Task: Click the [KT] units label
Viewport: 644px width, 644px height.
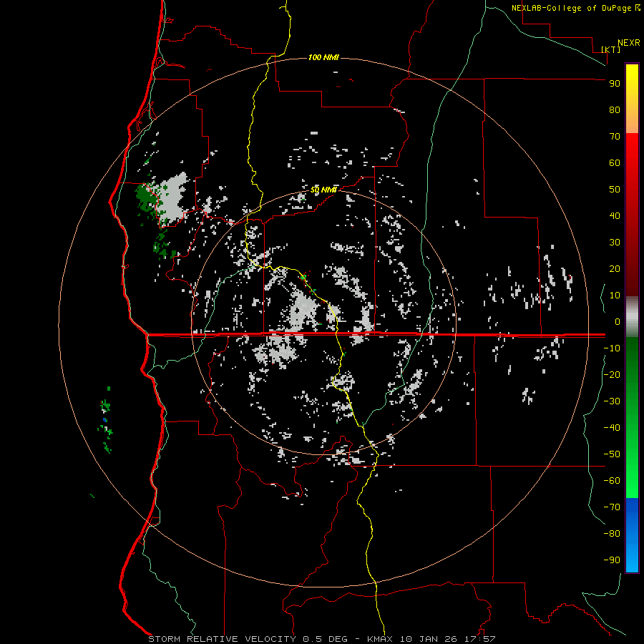Action: 611,49
